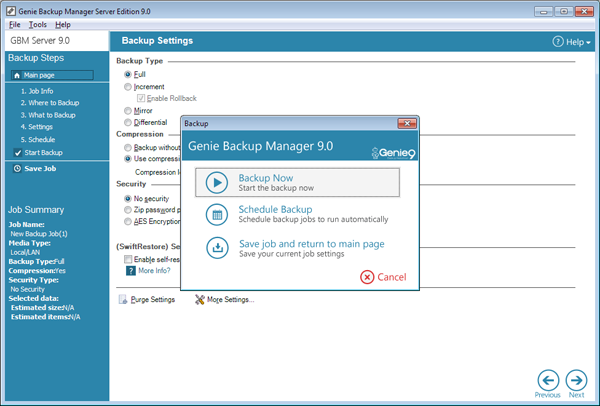This screenshot has height=406, width=600.
Task: Click the Schedule Backup calendar icon
Action: [217, 214]
